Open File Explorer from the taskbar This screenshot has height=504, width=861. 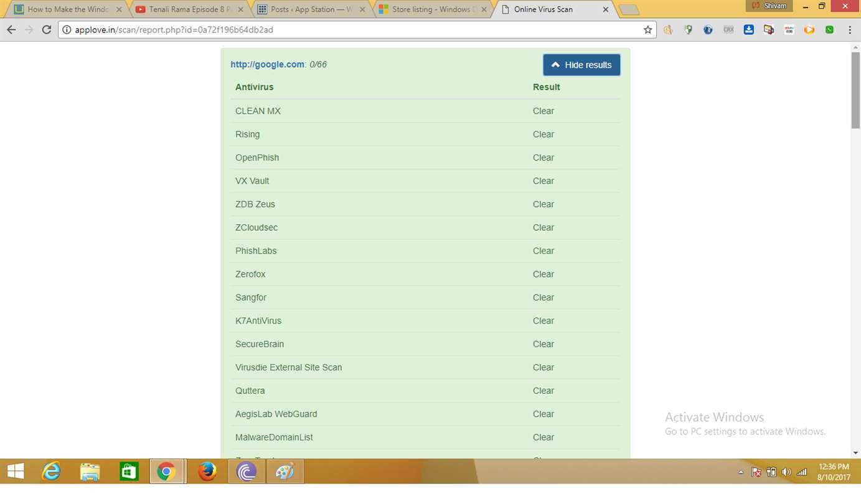click(x=90, y=472)
